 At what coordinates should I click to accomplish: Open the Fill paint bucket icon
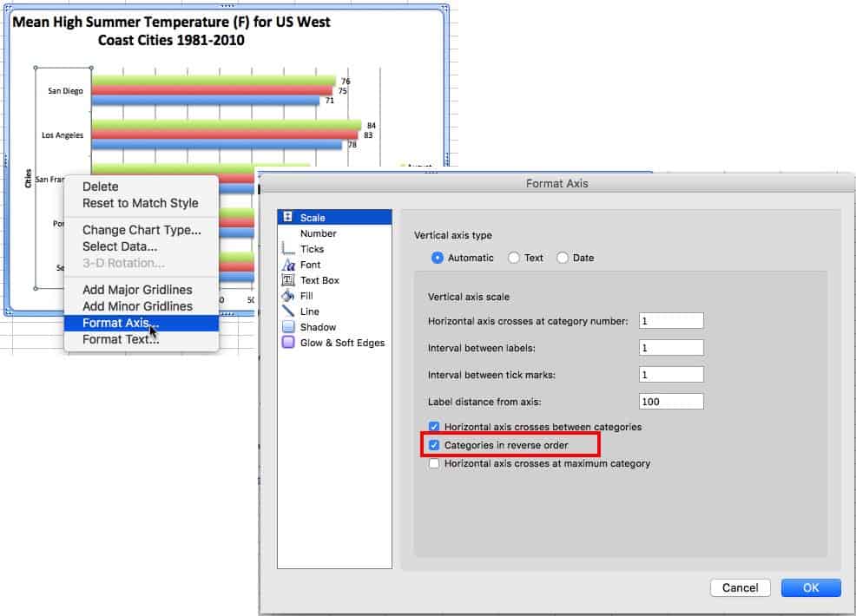[288, 296]
